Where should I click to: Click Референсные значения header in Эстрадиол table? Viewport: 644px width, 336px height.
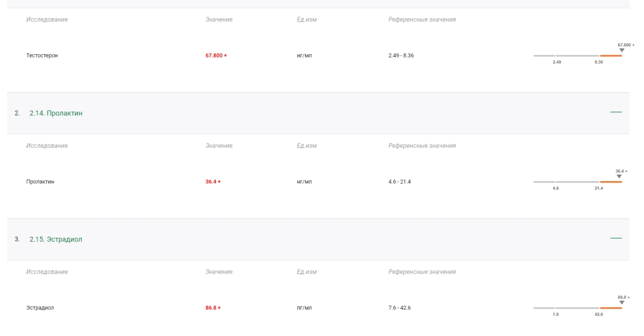click(x=422, y=272)
